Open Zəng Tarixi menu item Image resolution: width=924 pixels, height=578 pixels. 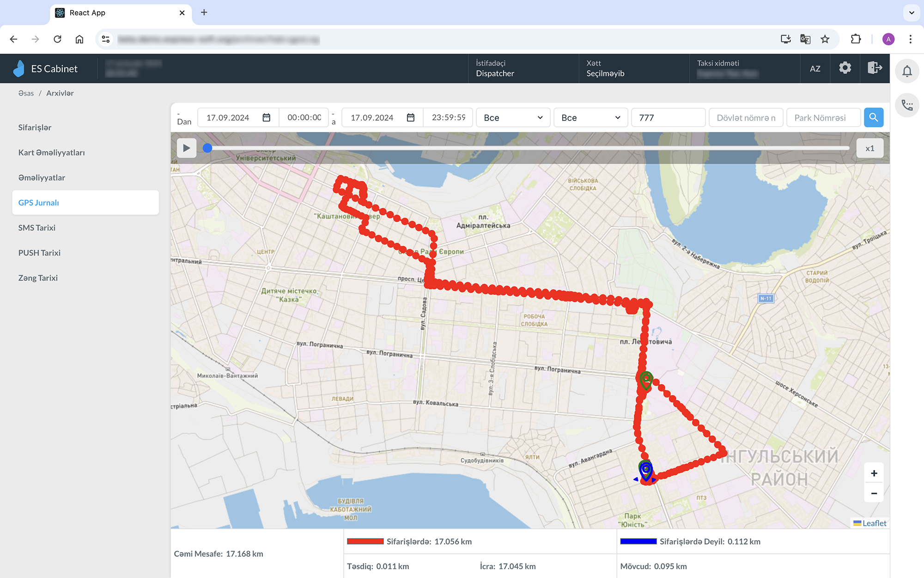tap(38, 277)
